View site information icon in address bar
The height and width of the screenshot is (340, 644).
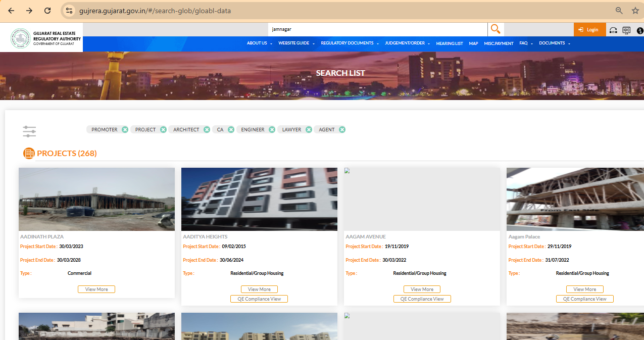click(70, 11)
